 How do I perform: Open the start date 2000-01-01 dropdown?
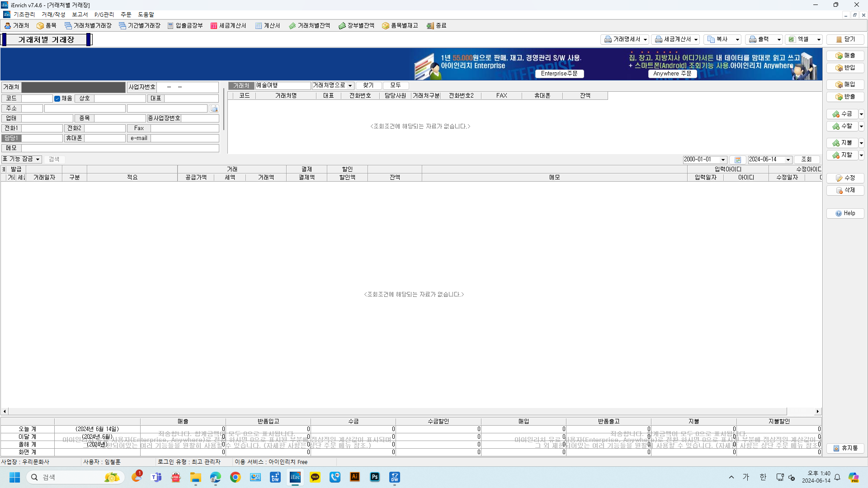tap(723, 160)
